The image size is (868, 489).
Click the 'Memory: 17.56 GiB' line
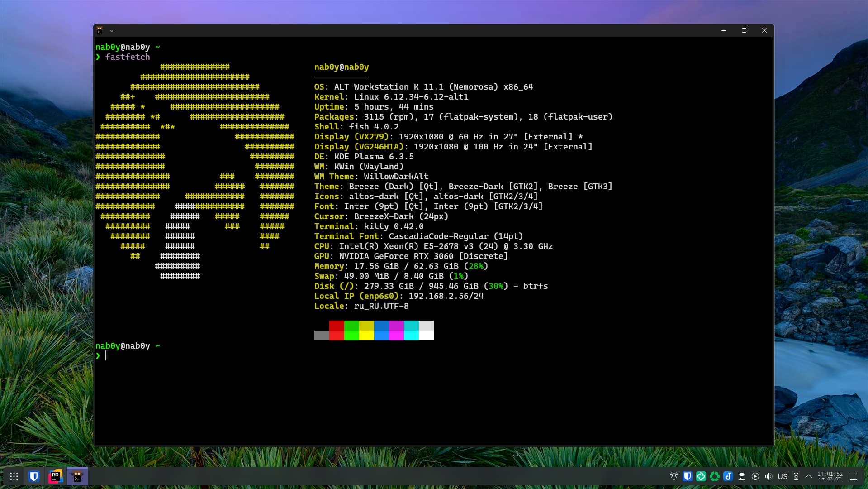pyautogui.click(x=401, y=266)
